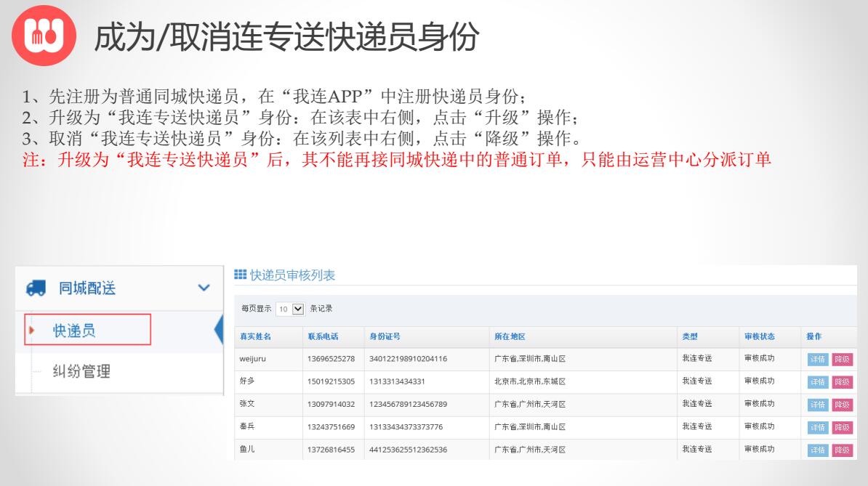The image size is (868, 486).
Task: Select the name cell 好多
Action: (247, 381)
